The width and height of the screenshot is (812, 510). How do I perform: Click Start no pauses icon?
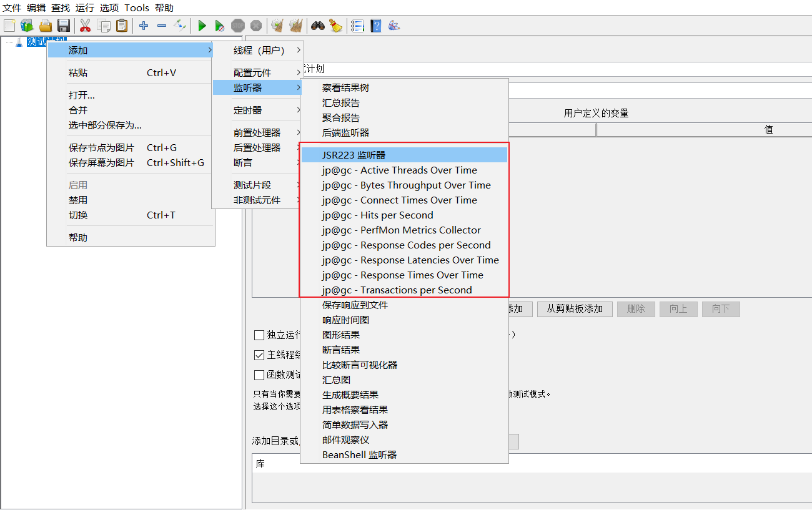tap(219, 26)
